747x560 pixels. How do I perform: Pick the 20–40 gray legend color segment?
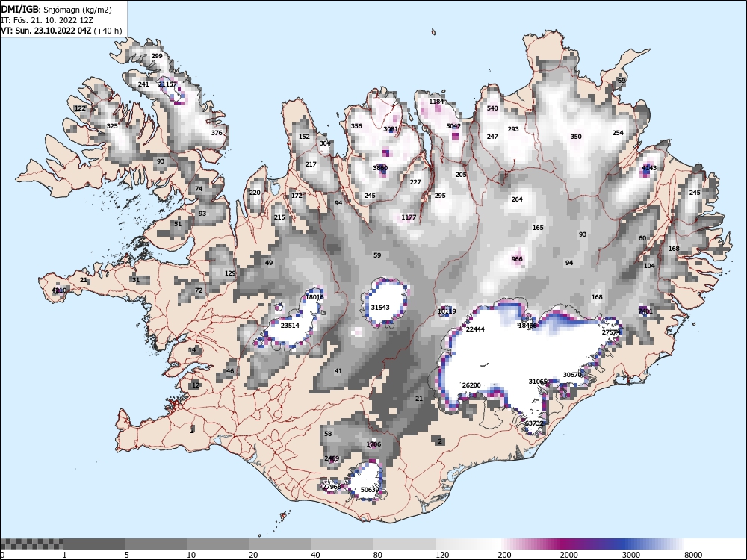[280, 544]
